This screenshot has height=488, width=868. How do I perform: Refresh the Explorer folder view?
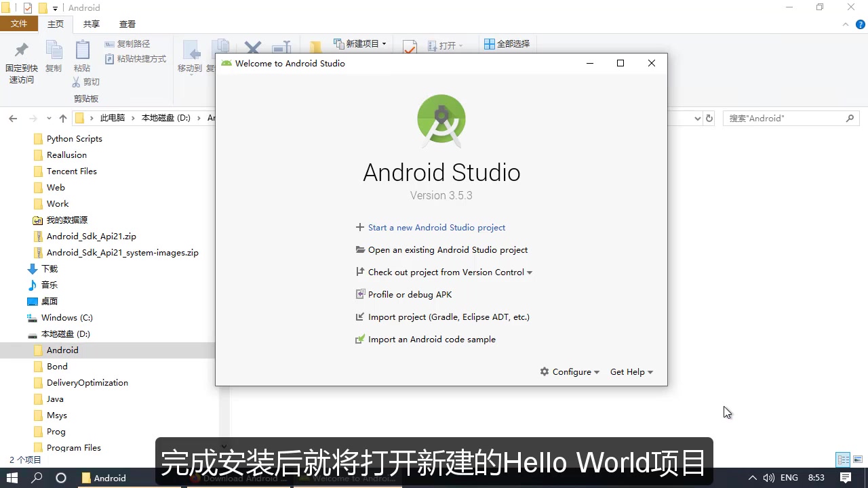coord(709,118)
